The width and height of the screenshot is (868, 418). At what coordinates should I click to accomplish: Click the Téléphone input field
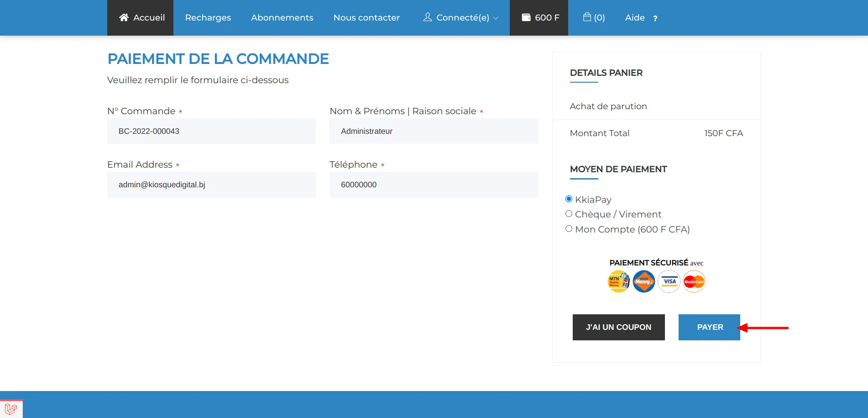pos(434,185)
